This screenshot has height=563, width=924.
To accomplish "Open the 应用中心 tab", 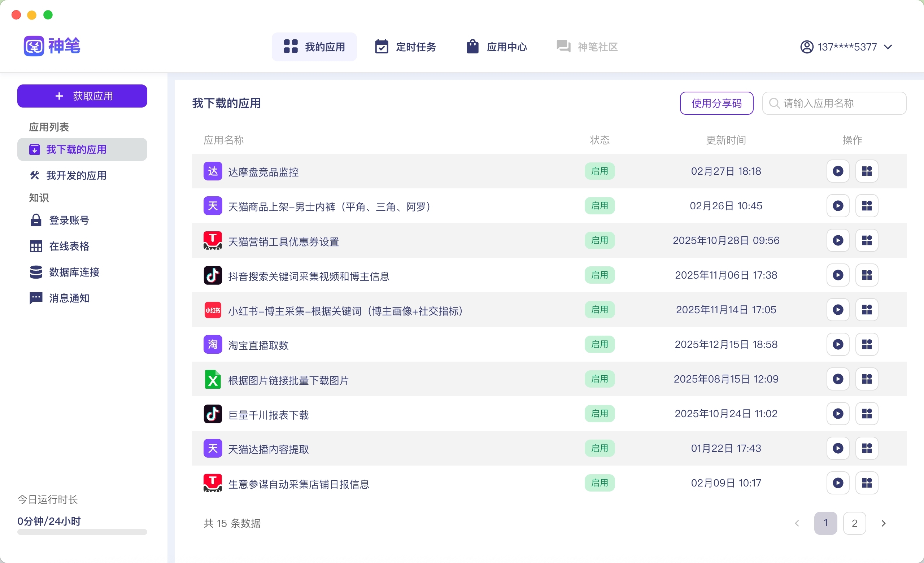I will 497,47.
